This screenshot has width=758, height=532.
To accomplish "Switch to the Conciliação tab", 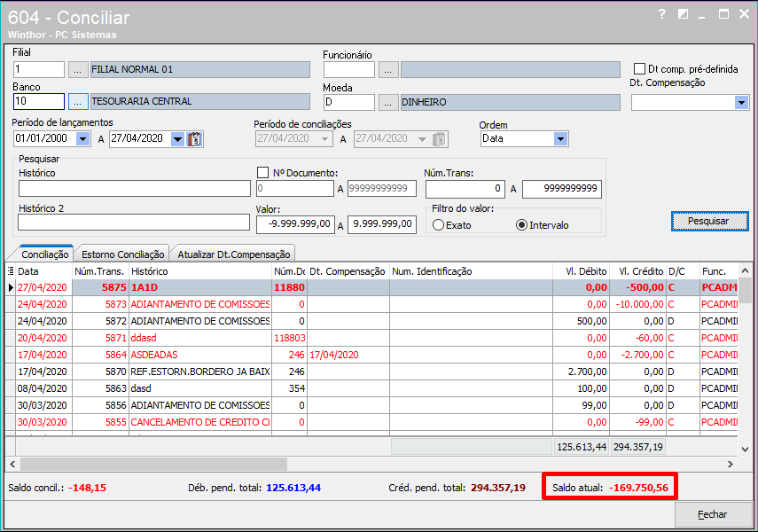I will click(44, 254).
